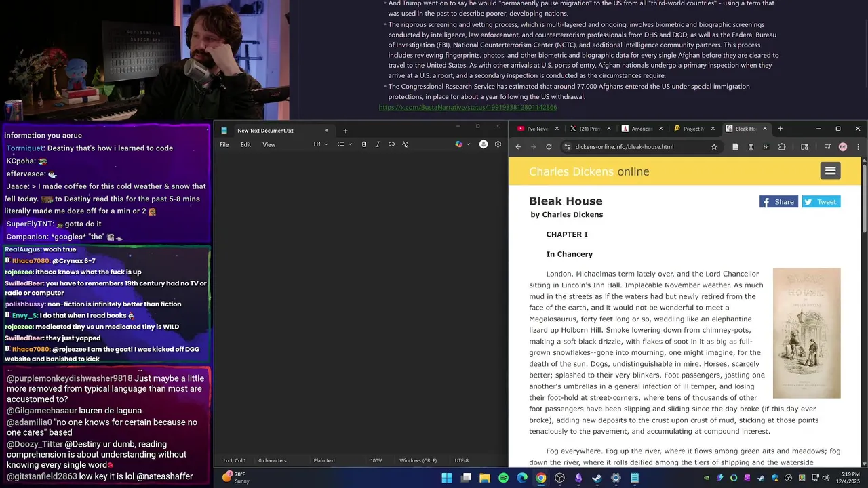Open Obsidian from the taskbar
Viewport: 868px width, 488px height.
coord(578,478)
